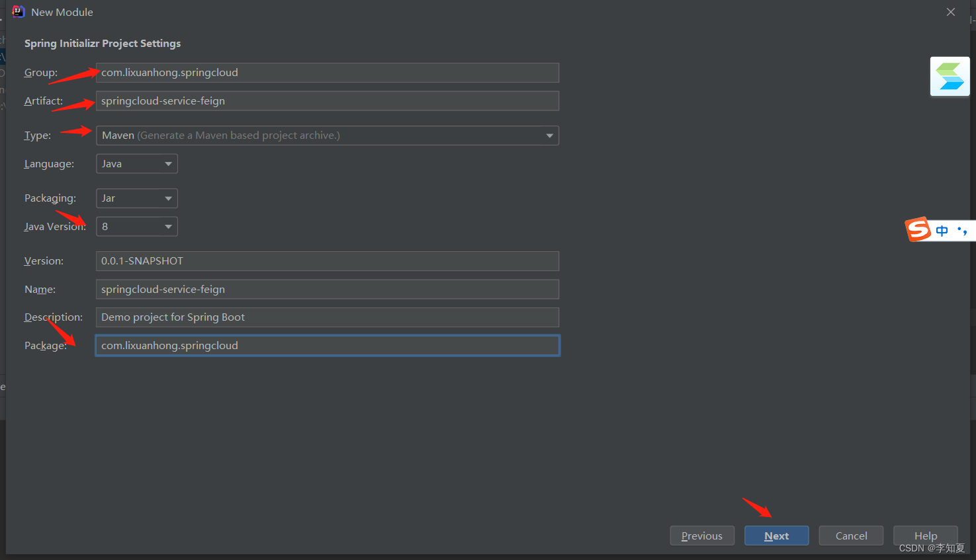Open the Type dropdown showing Maven

pyautogui.click(x=328, y=136)
